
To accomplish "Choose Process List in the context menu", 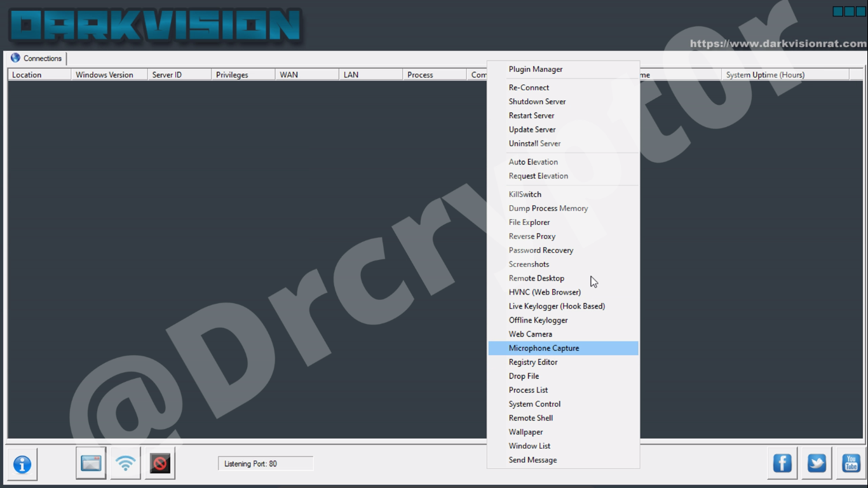I will click(x=563, y=390).
